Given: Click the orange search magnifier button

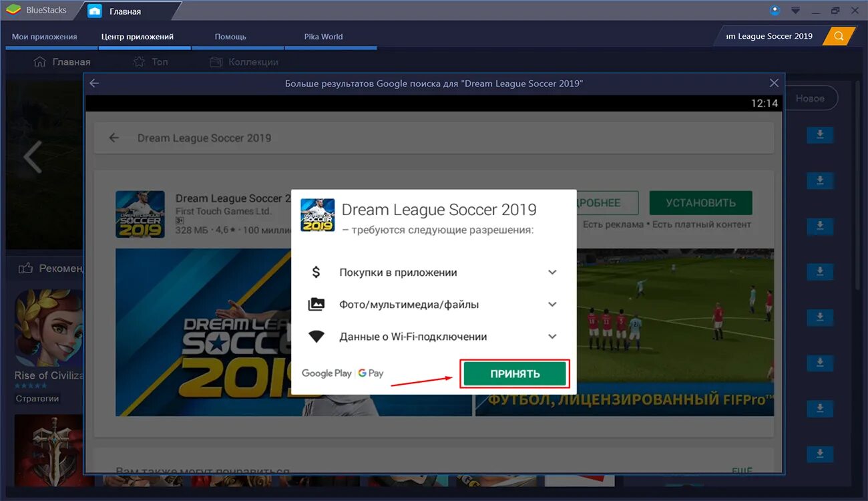Looking at the screenshot, I should 839,36.
